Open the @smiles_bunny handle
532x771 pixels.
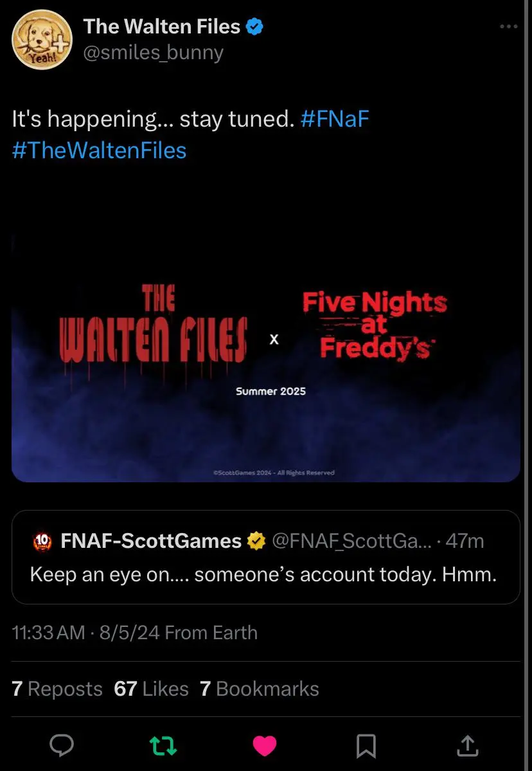[x=154, y=51]
